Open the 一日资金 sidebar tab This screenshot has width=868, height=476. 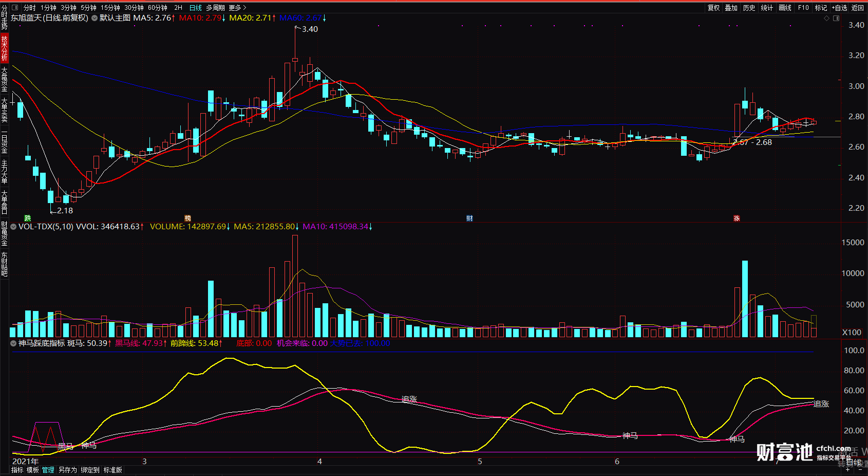(x=4, y=141)
